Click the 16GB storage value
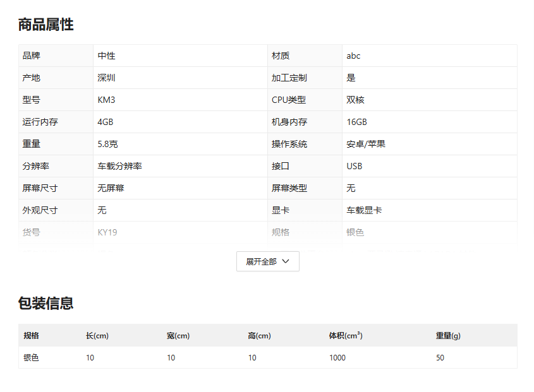The height and width of the screenshot is (392, 534). tap(356, 122)
